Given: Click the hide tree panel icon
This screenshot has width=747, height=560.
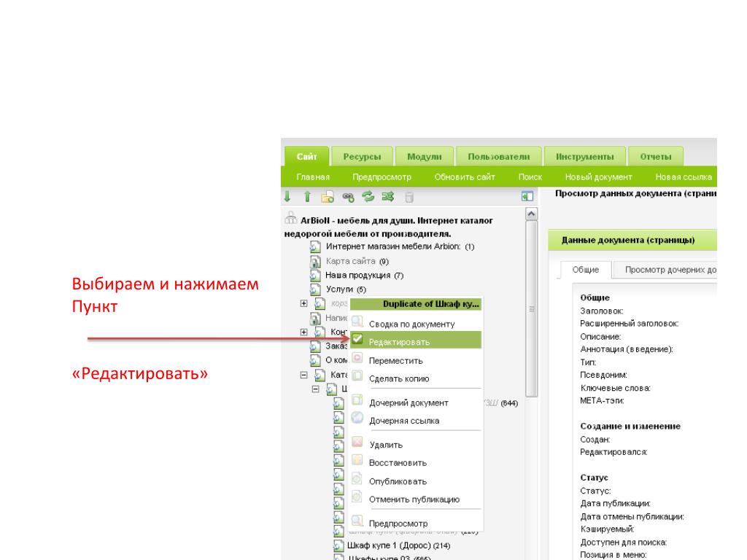Looking at the screenshot, I should click(527, 196).
